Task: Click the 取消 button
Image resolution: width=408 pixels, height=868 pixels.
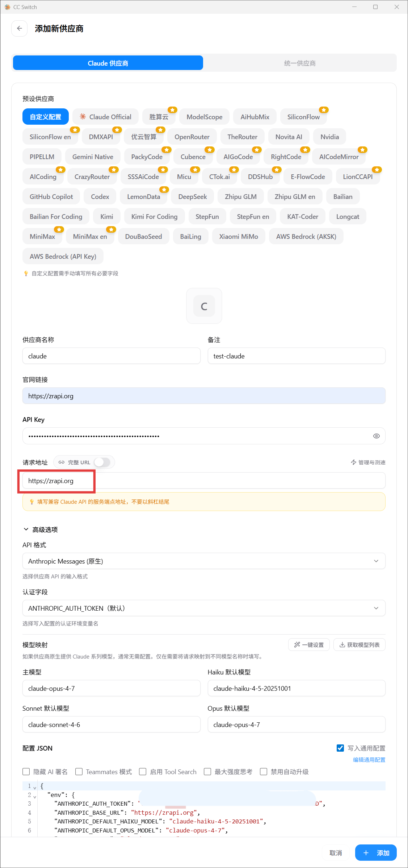Action: 336,853
